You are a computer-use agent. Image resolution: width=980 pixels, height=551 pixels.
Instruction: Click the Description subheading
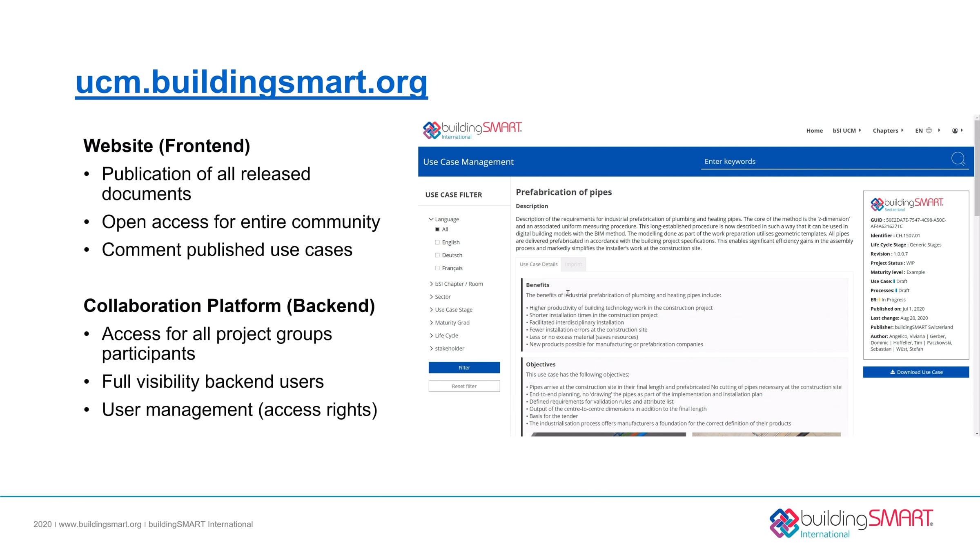pos(532,206)
